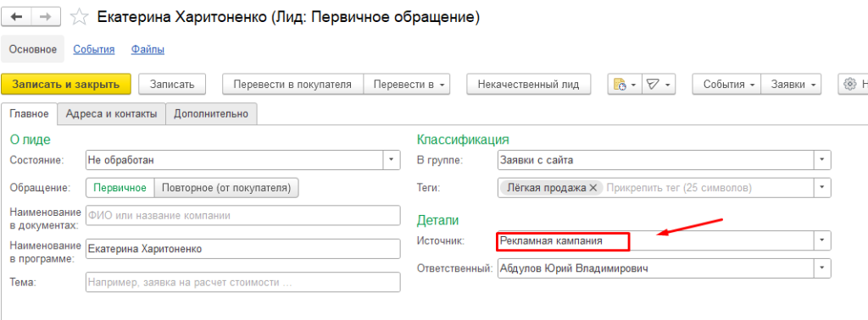Go back with the left arrow button
Viewport: 868px width, 320px height.
click(17, 17)
